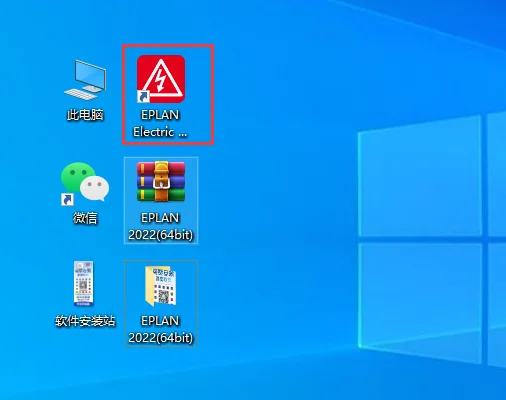Click the 'EPLAN Electric ...' label text

click(x=160, y=123)
